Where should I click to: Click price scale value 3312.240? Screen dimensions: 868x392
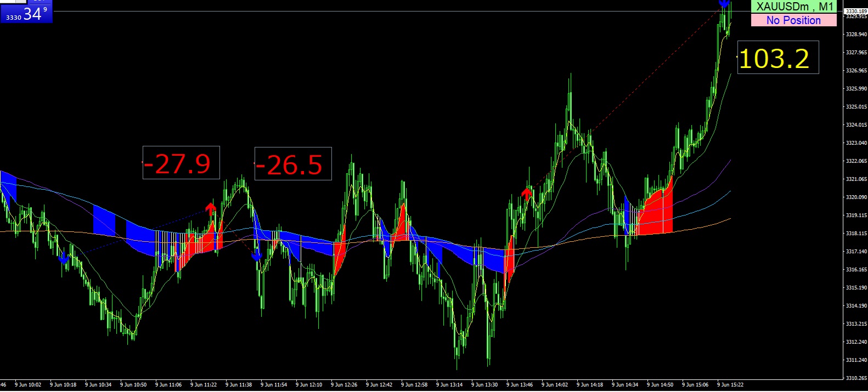click(x=856, y=342)
